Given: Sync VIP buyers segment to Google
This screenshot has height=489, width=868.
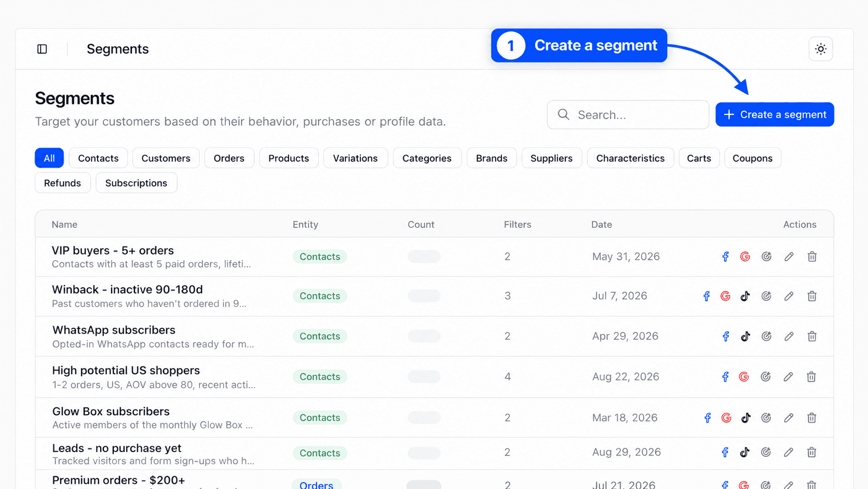Looking at the screenshot, I should 745,257.
